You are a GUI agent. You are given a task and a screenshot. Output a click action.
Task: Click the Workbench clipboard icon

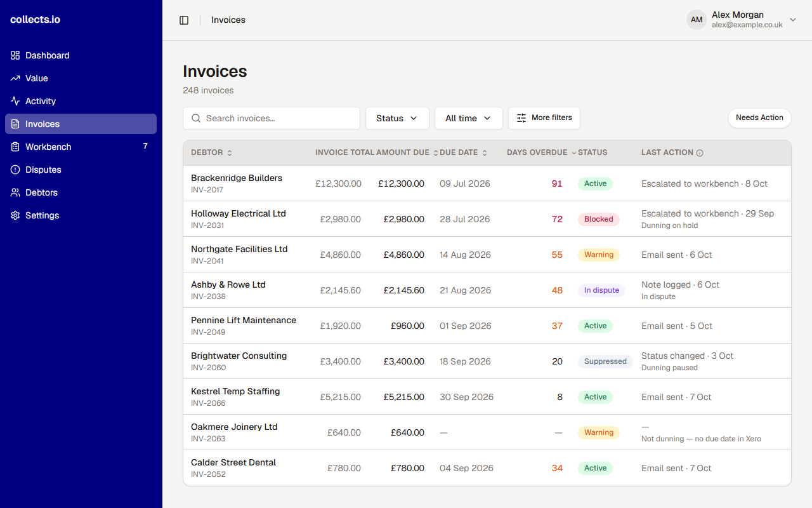[15, 147]
